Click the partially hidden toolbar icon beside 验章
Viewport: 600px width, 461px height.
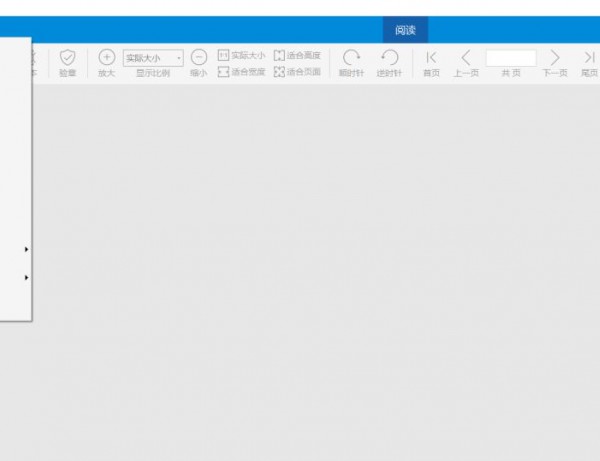(33, 60)
